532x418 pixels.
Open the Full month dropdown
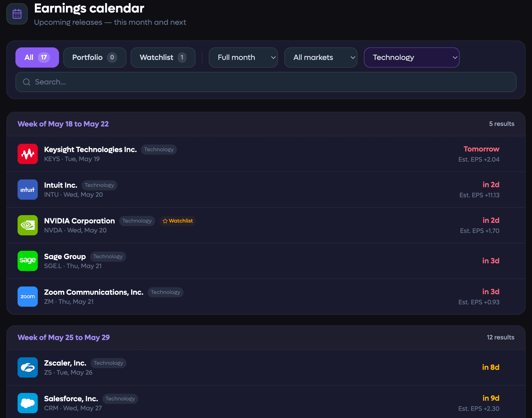pyautogui.click(x=243, y=58)
